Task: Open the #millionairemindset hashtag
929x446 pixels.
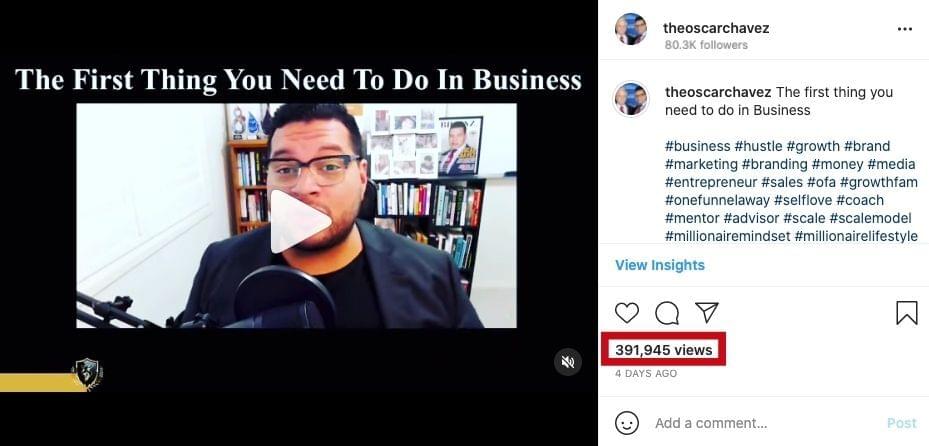Action: click(728, 236)
